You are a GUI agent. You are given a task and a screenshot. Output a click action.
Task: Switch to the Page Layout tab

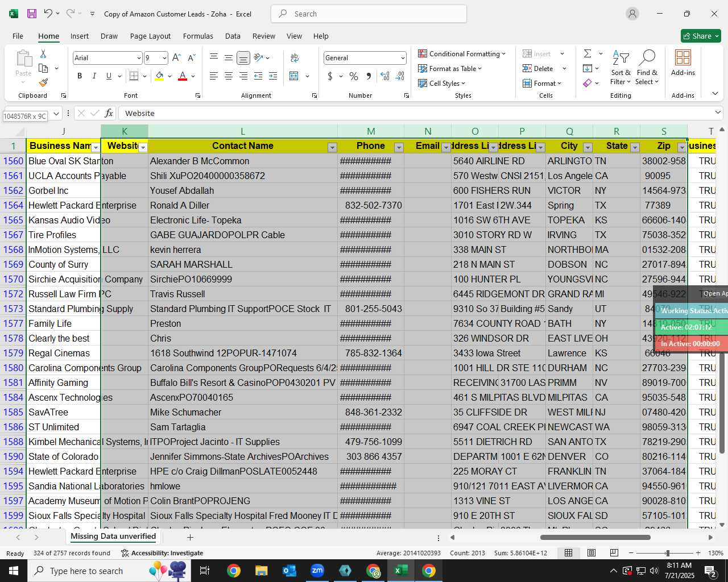[x=150, y=36]
